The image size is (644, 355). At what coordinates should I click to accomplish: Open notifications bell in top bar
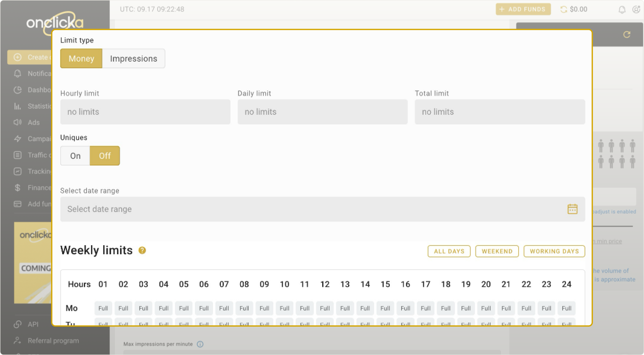[x=622, y=9]
